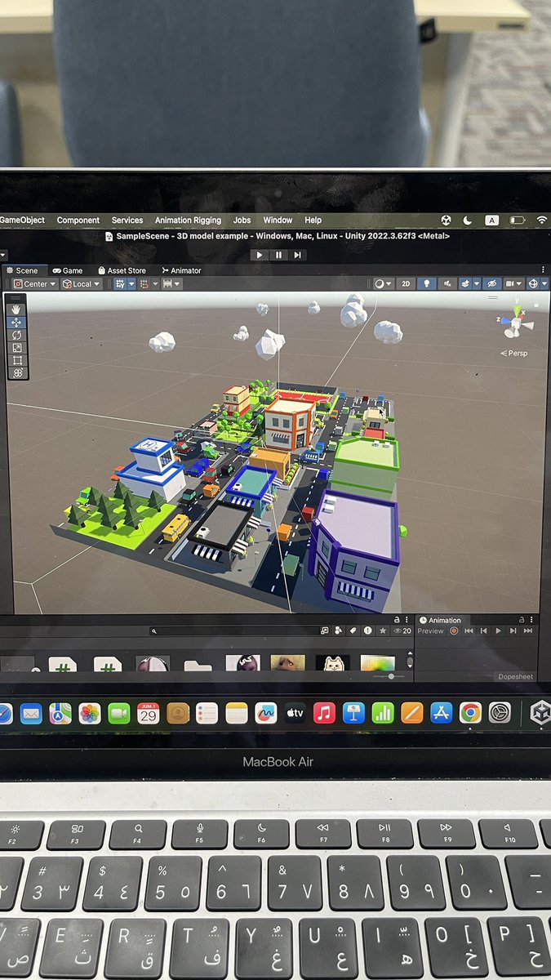Toggle scene lighting bulb
The width and height of the screenshot is (551, 980).
tap(426, 283)
